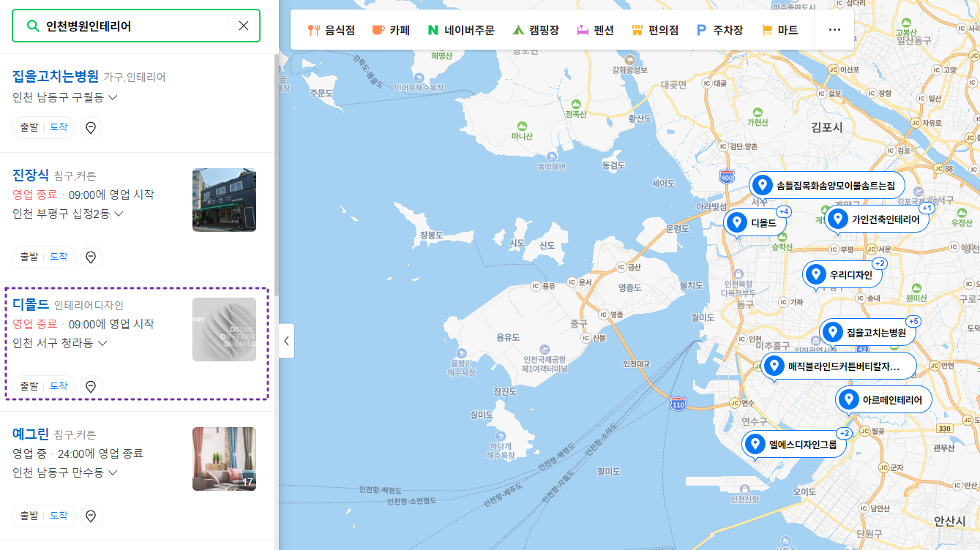This screenshot has width=980, height=550.
Task: Select map marker 엘에스디자인그룹
Action: click(x=794, y=444)
